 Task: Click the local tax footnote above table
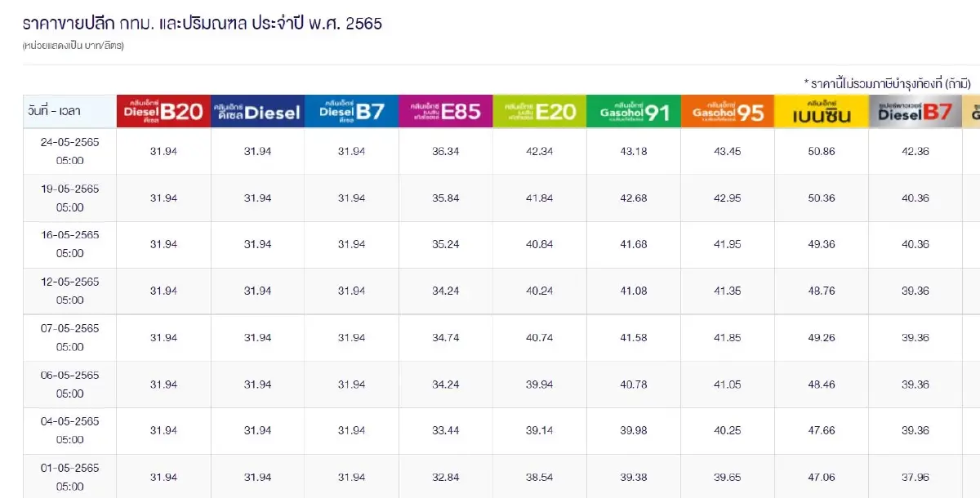click(x=887, y=83)
